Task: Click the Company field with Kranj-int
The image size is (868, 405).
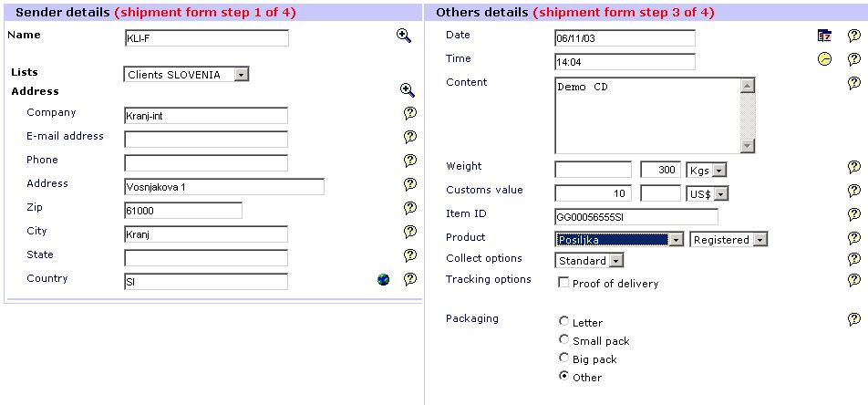Action: (206, 116)
